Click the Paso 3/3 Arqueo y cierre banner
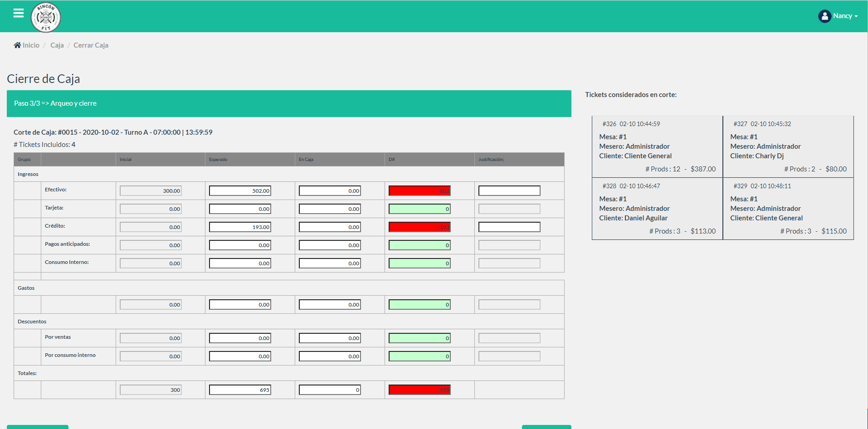 289,103
